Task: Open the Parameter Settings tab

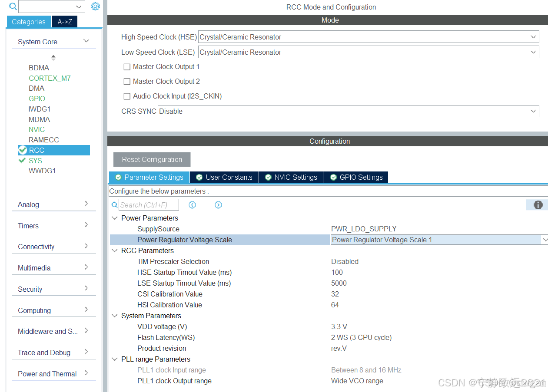Action: coord(149,177)
